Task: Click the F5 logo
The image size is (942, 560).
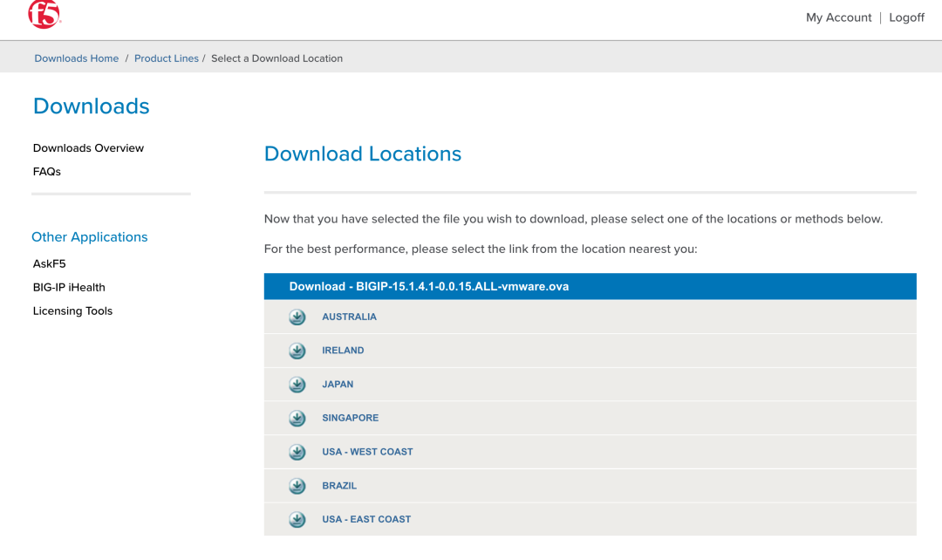Action: tap(44, 13)
